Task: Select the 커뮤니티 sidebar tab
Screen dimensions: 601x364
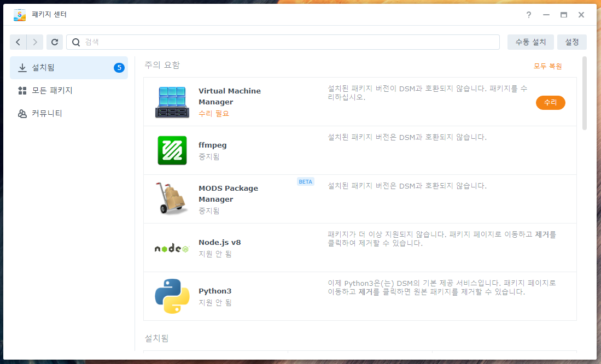Action: [69, 114]
